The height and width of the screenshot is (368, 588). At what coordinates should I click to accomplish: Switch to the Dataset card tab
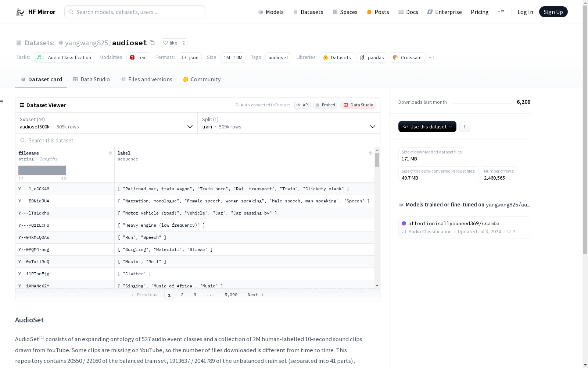tap(41, 79)
